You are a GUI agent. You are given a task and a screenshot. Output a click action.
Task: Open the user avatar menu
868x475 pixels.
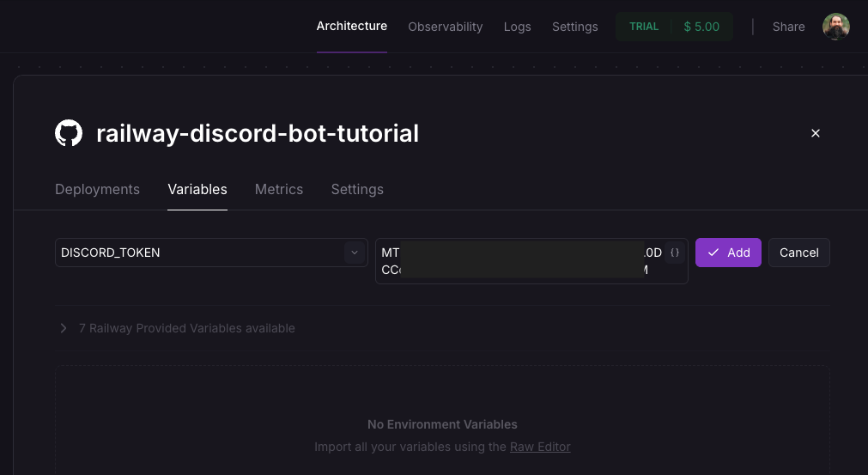(835, 27)
